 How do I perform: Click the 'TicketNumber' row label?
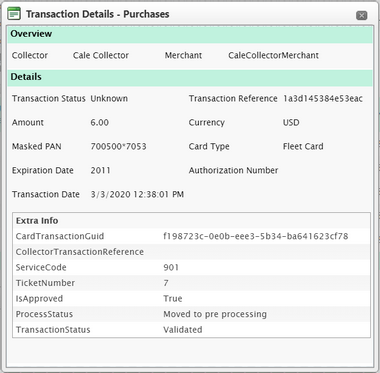pyautogui.click(x=45, y=283)
